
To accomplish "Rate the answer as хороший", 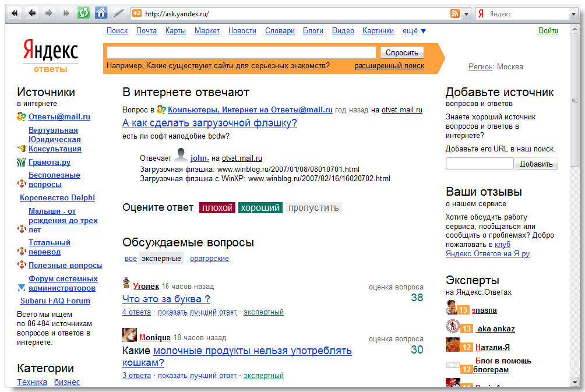I will tap(260, 208).
